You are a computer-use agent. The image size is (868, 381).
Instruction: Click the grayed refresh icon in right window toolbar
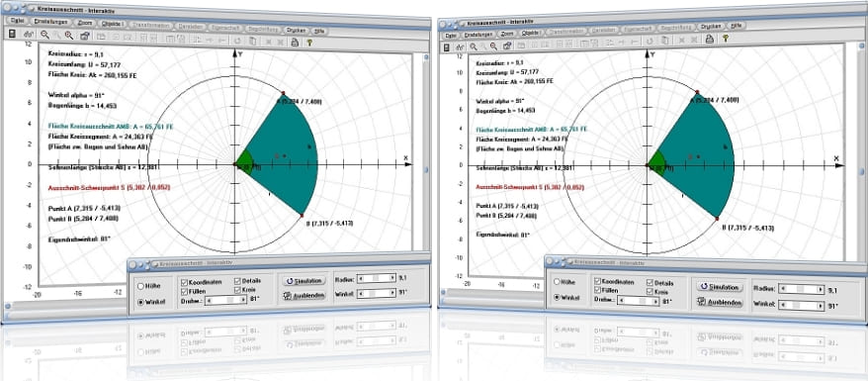click(x=650, y=41)
